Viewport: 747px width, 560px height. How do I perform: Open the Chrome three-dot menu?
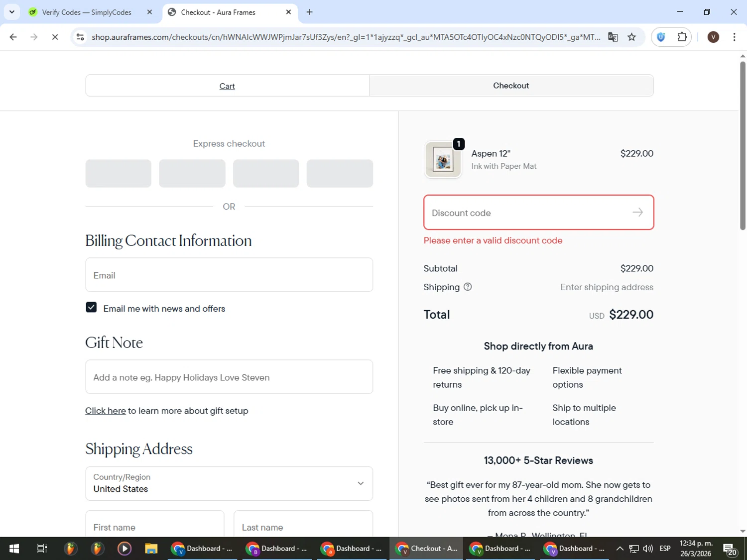click(x=734, y=37)
